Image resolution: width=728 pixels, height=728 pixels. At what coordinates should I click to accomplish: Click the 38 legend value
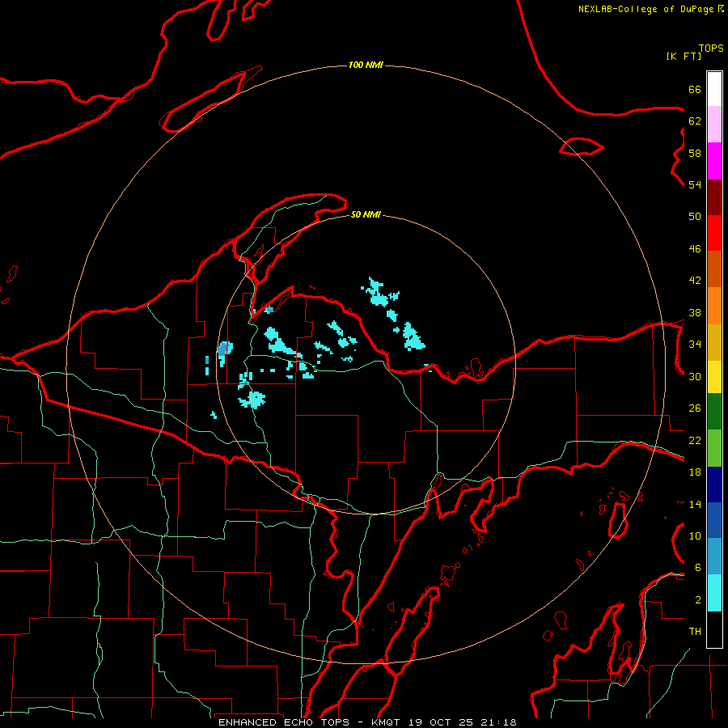click(x=695, y=313)
